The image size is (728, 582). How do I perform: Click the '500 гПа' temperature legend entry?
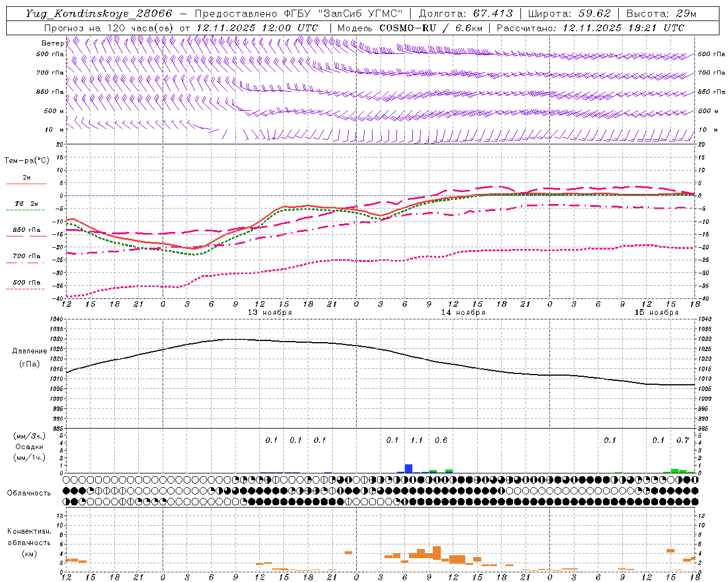[x=27, y=282]
